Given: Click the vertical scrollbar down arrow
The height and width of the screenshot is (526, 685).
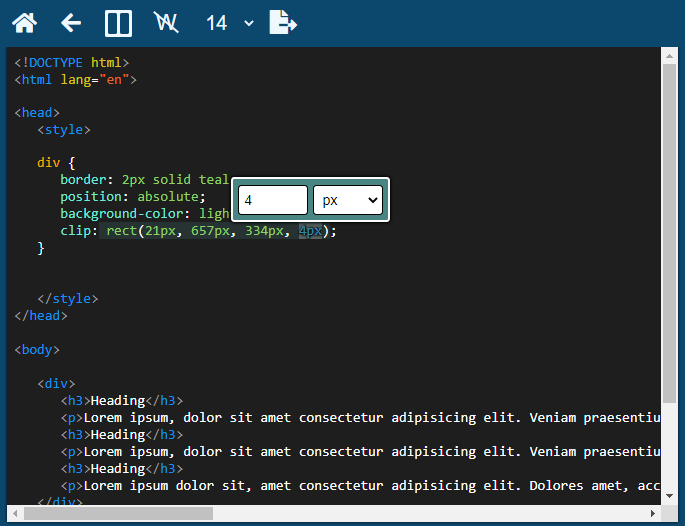Looking at the screenshot, I should pyautogui.click(x=669, y=496).
